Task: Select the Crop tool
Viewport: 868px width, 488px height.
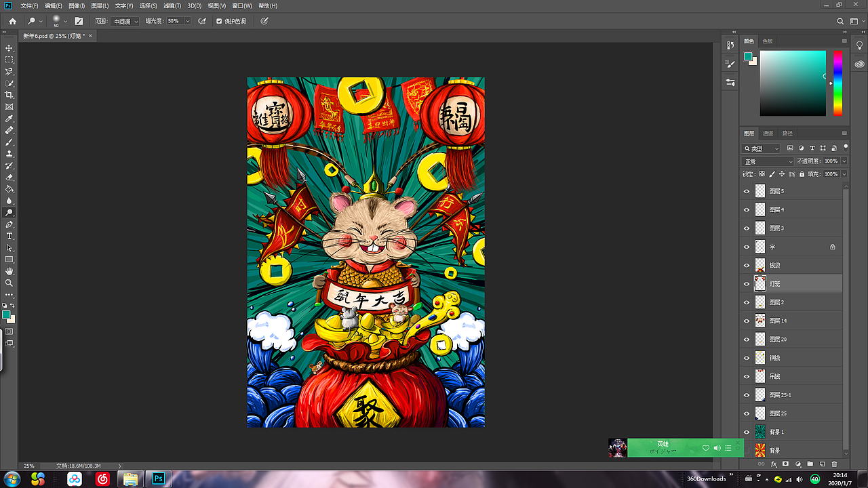Action: click(x=9, y=95)
